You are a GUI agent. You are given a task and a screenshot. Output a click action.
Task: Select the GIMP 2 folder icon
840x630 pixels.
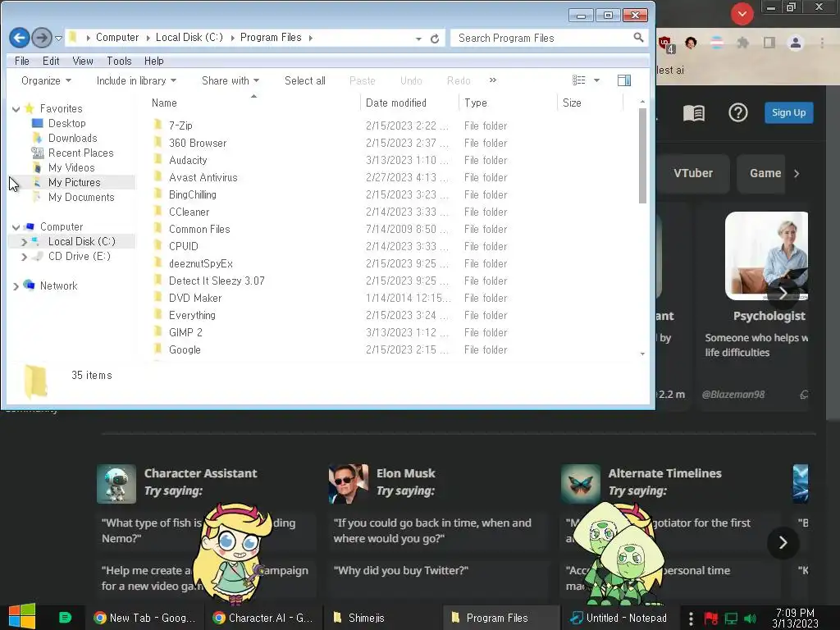point(157,332)
